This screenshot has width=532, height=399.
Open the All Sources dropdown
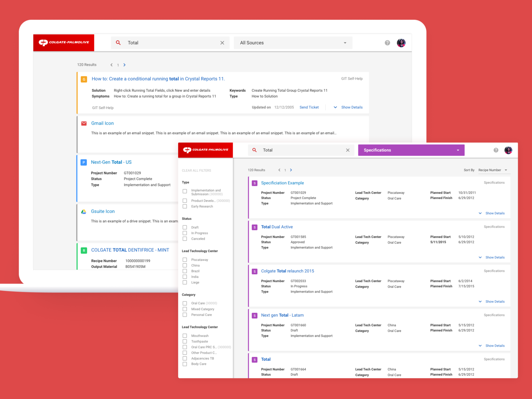tap(293, 43)
